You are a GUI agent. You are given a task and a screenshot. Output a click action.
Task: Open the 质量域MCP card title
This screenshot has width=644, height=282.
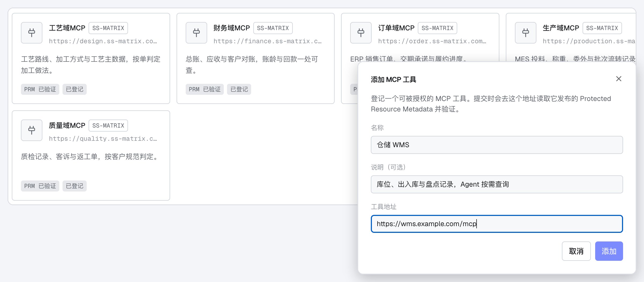pyautogui.click(x=67, y=125)
